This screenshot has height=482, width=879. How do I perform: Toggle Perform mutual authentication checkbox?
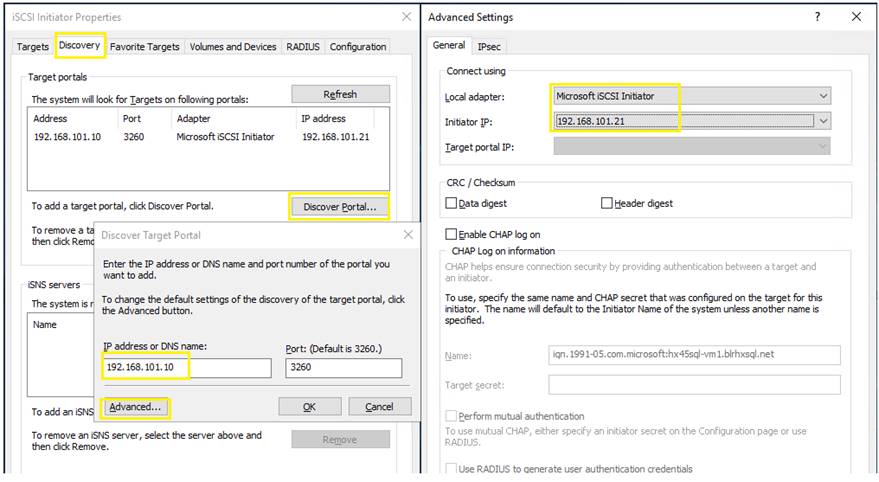[451, 416]
